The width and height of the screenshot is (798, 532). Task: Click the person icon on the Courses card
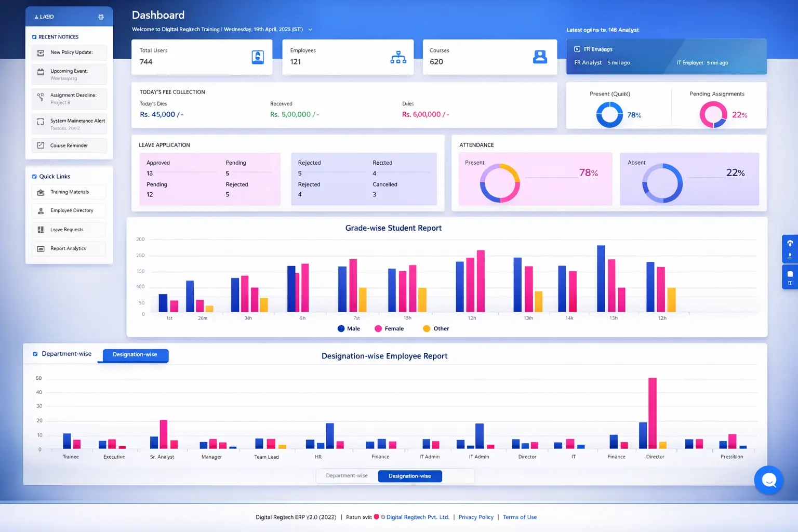tap(540, 57)
